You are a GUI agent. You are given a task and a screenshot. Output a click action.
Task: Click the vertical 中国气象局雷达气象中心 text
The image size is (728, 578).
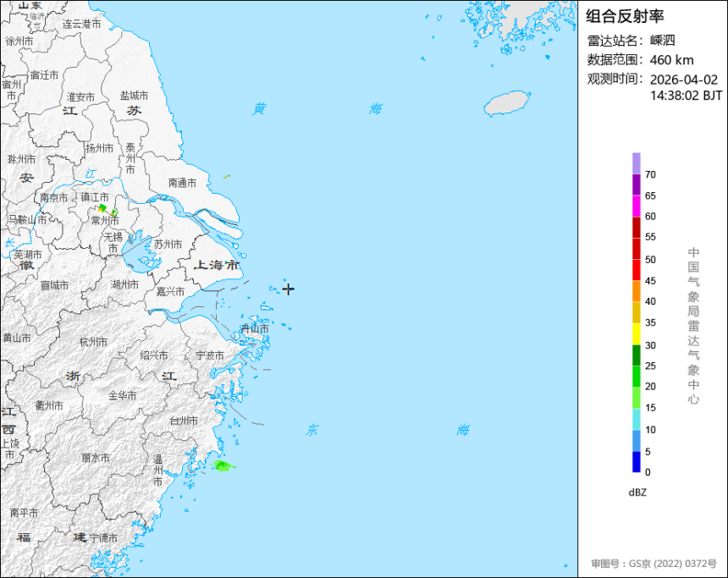[693, 326]
